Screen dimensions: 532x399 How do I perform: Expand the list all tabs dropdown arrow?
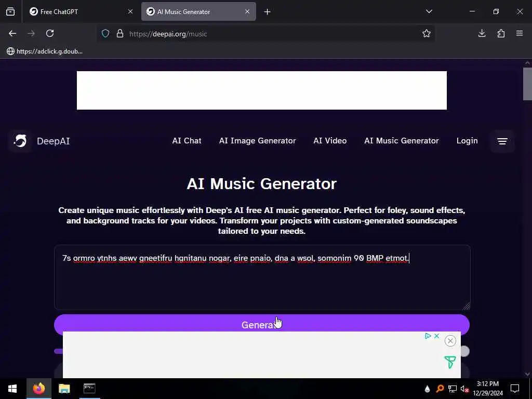tap(429, 11)
